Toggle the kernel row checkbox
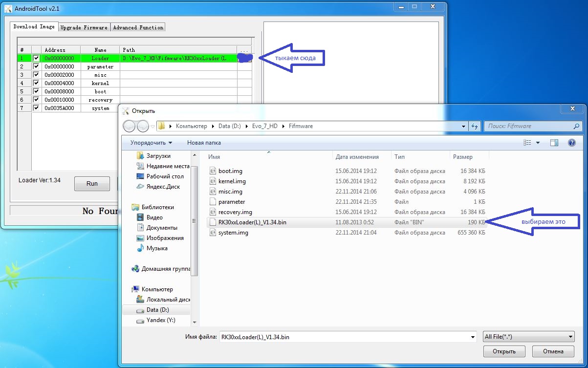 tap(36, 83)
